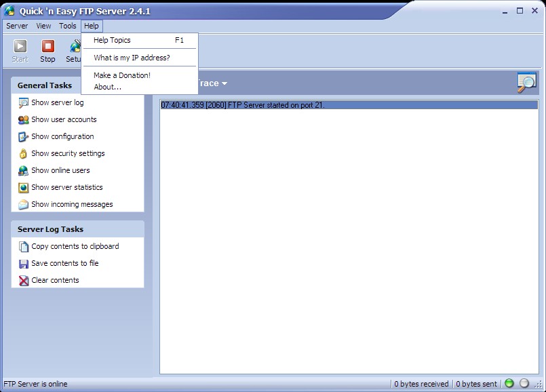Click the resize grip in the status bar corner

tap(539, 385)
